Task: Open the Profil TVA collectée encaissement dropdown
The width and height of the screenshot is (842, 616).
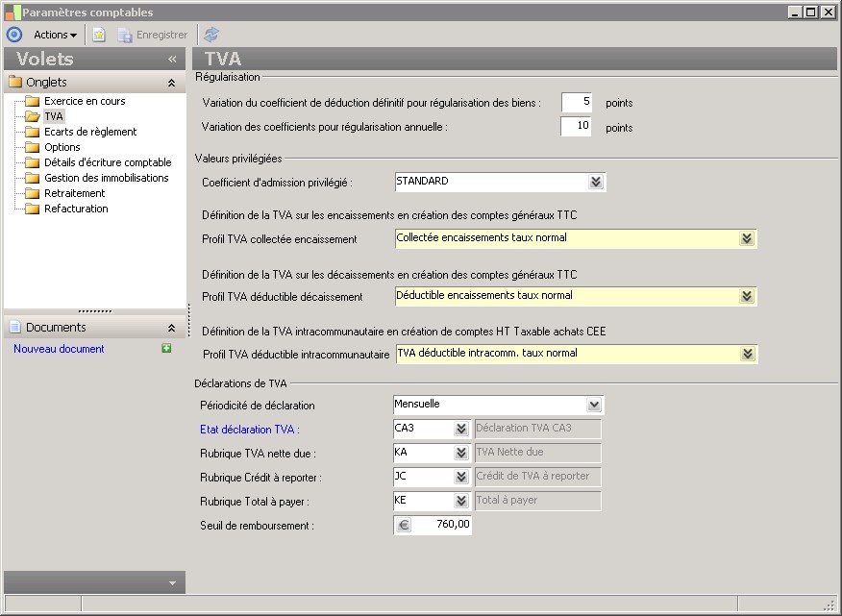Action: (x=747, y=238)
